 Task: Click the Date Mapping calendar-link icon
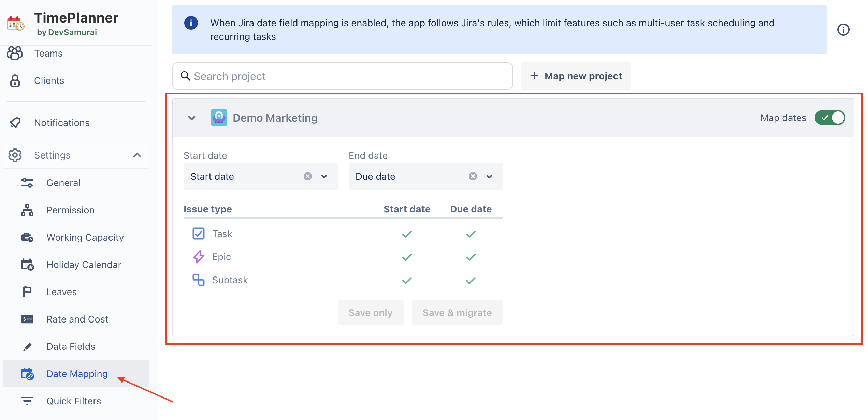(x=27, y=374)
